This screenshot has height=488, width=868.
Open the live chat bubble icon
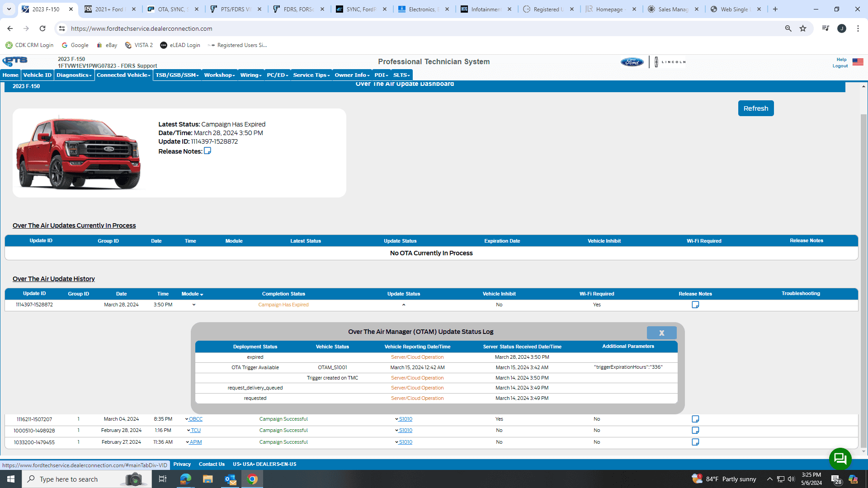point(840,459)
